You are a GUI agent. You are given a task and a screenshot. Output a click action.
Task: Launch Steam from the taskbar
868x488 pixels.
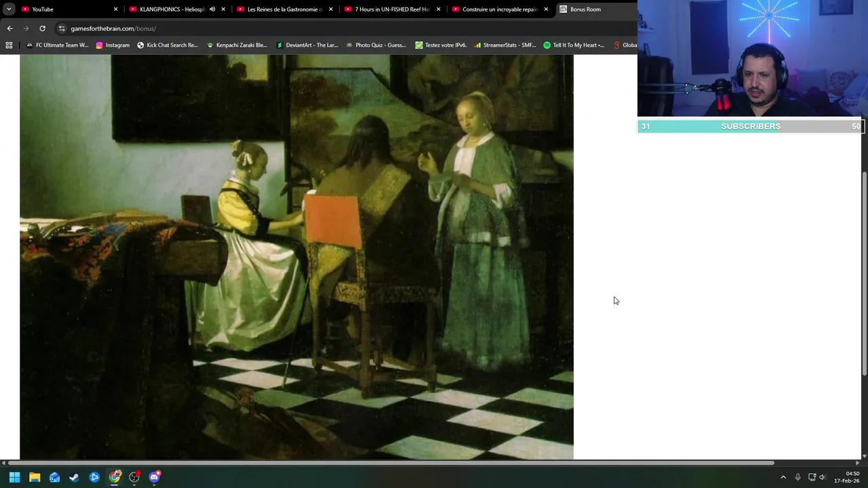[x=74, y=477]
